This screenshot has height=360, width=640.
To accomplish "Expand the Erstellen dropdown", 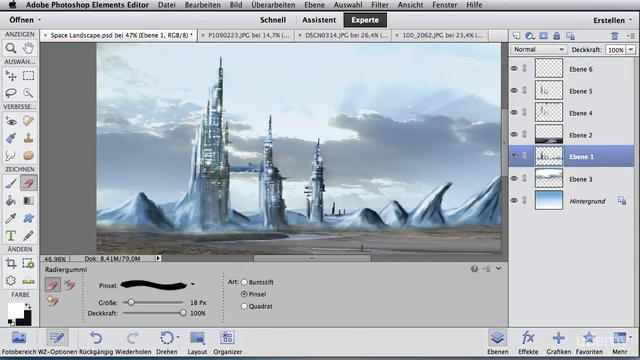I will 613,20.
